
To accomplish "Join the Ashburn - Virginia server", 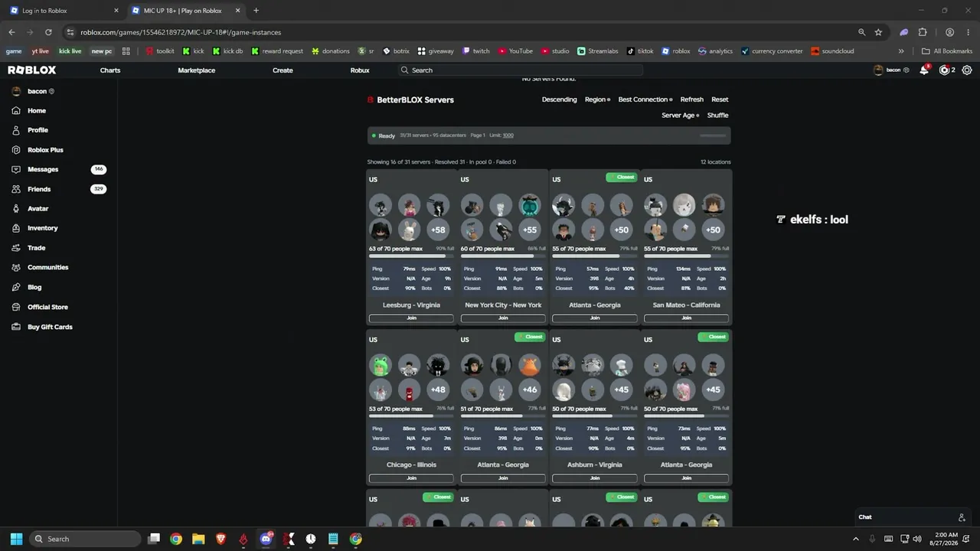I will pos(595,478).
